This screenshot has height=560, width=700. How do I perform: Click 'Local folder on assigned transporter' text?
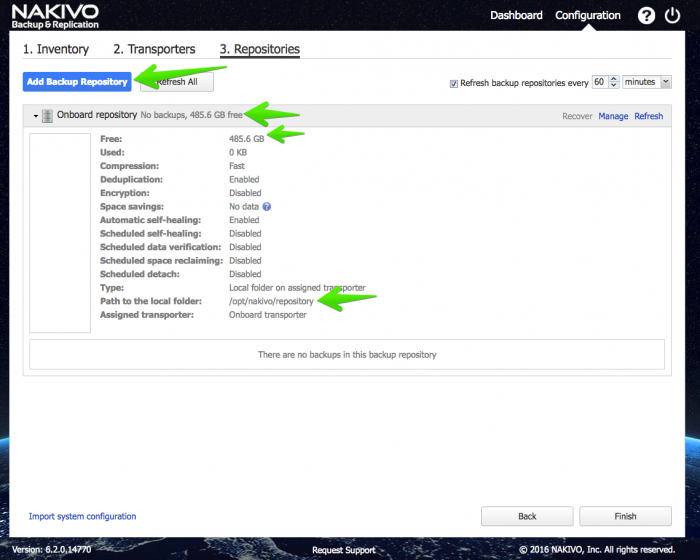point(297,288)
